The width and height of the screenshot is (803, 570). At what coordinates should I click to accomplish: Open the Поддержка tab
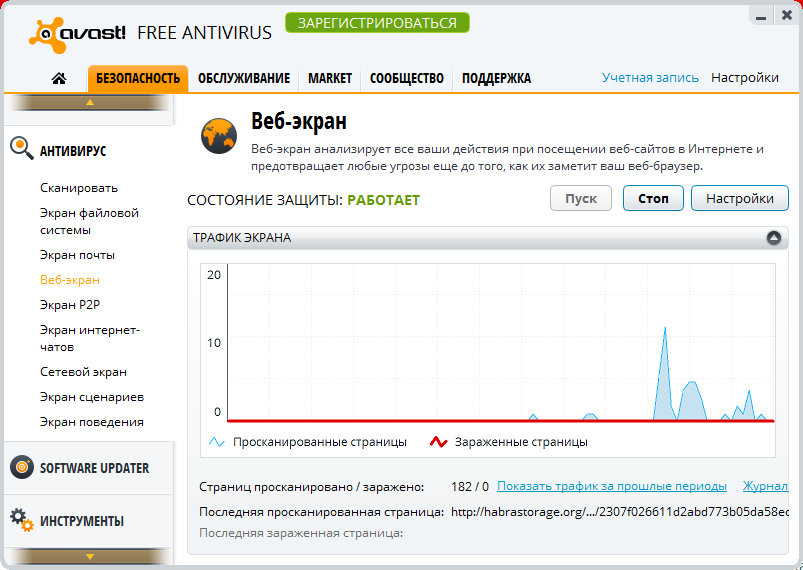[496, 78]
